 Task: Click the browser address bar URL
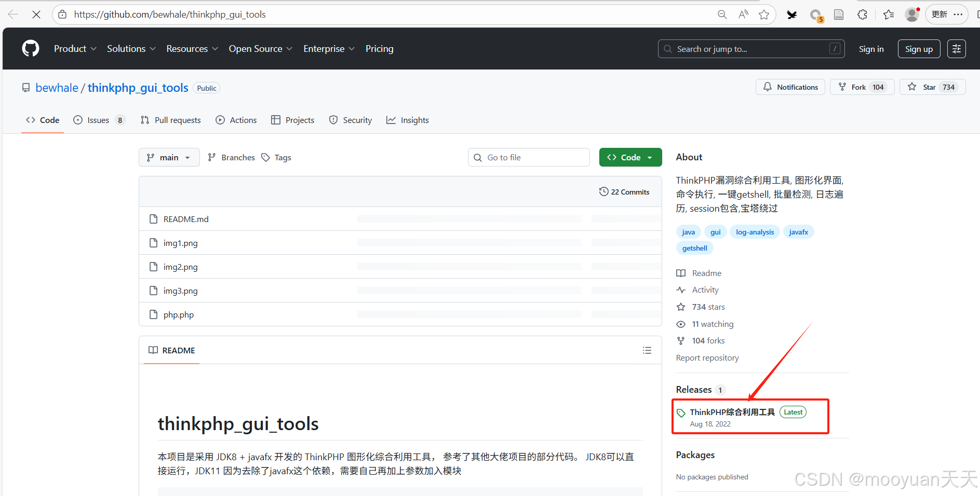(x=170, y=15)
